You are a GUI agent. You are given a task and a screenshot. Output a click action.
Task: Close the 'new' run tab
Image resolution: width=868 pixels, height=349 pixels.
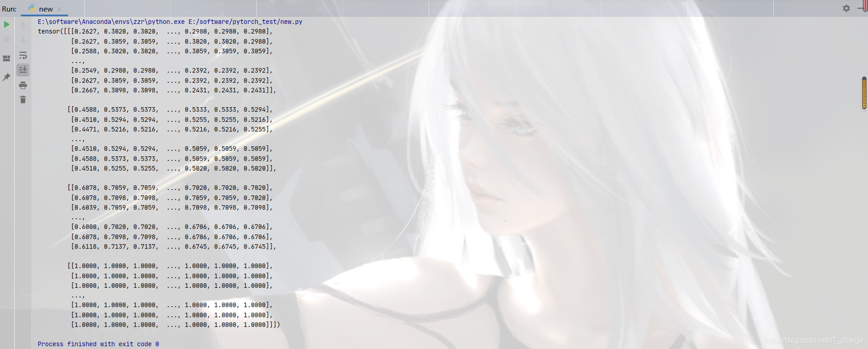[x=59, y=9]
